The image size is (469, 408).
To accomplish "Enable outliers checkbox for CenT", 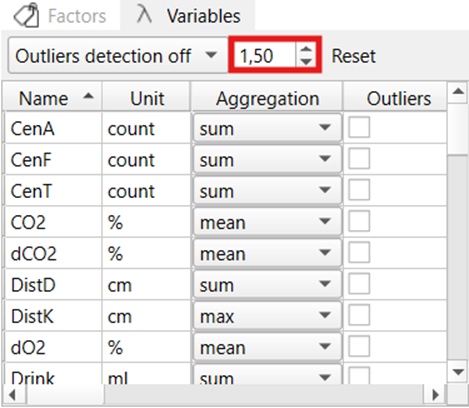I will pyautogui.click(x=359, y=190).
